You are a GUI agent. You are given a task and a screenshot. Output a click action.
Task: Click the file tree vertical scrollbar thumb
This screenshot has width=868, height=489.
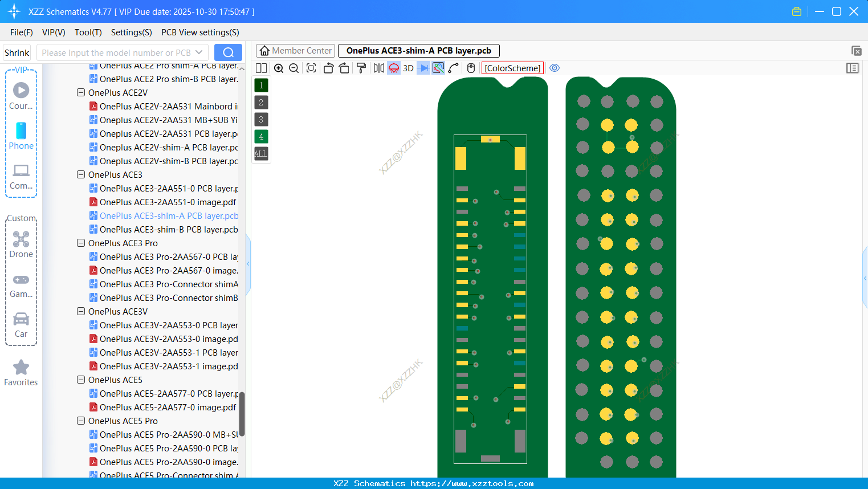(x=242, y=414)
